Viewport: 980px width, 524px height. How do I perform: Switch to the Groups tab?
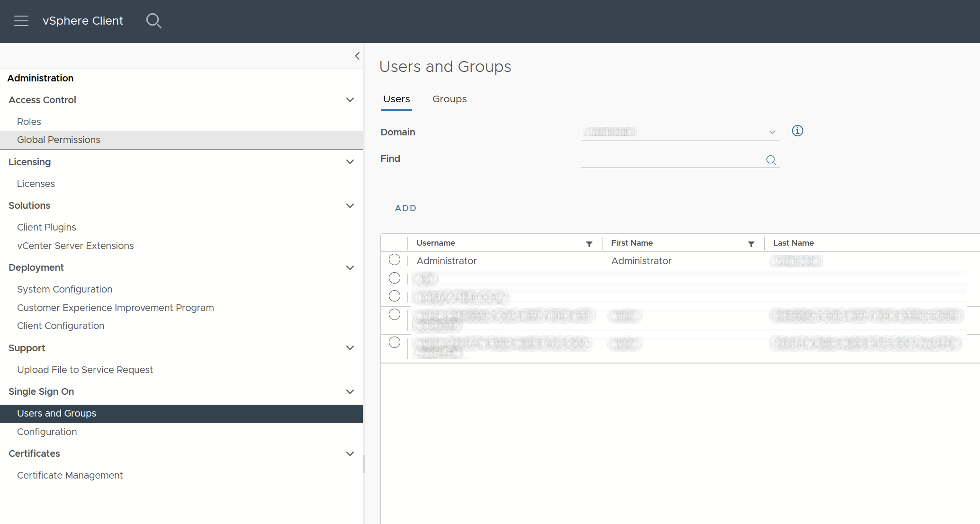click(x=449, y=99)
